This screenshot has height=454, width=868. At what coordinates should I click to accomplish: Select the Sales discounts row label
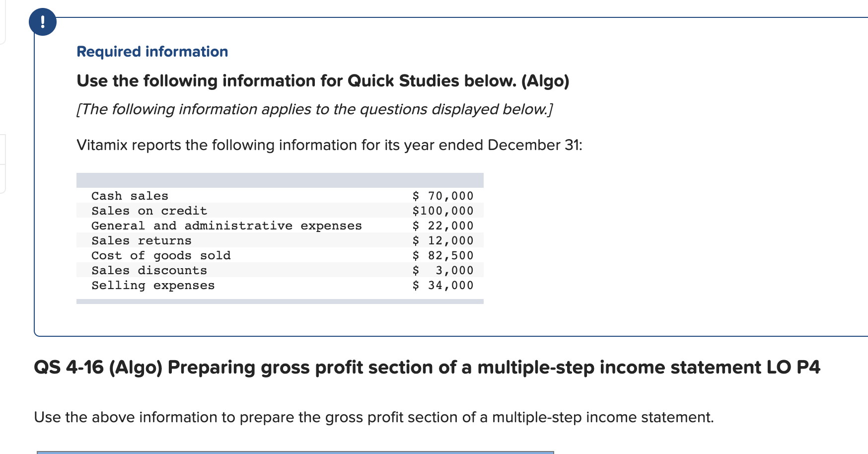[149, 270]
